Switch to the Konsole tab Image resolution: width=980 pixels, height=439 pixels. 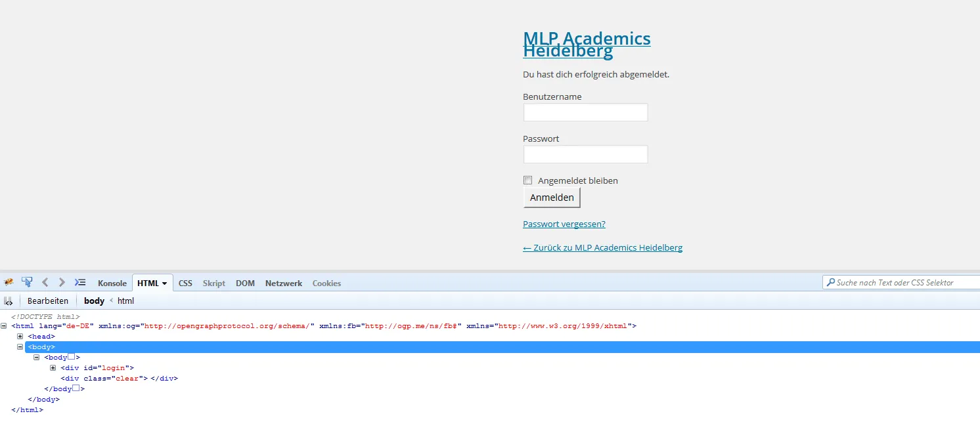(x=112, y=283)
